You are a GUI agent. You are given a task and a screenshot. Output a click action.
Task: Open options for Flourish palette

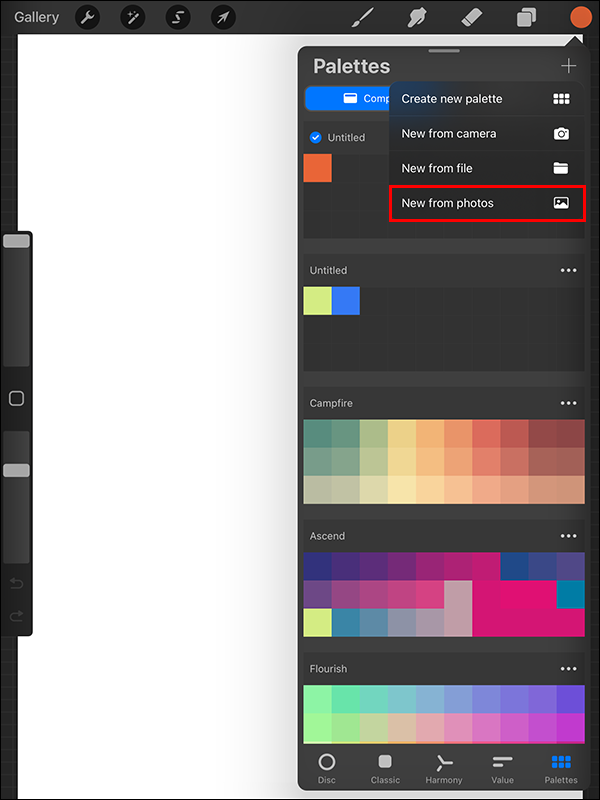[x=568, y=669]
